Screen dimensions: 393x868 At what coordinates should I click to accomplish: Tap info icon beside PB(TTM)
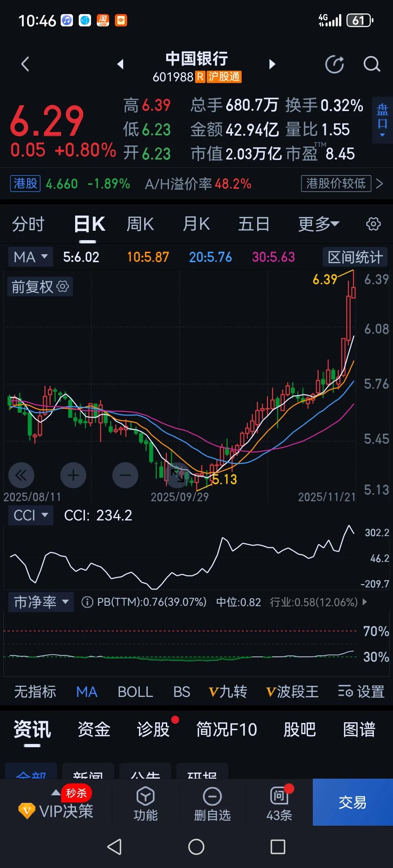87,602
